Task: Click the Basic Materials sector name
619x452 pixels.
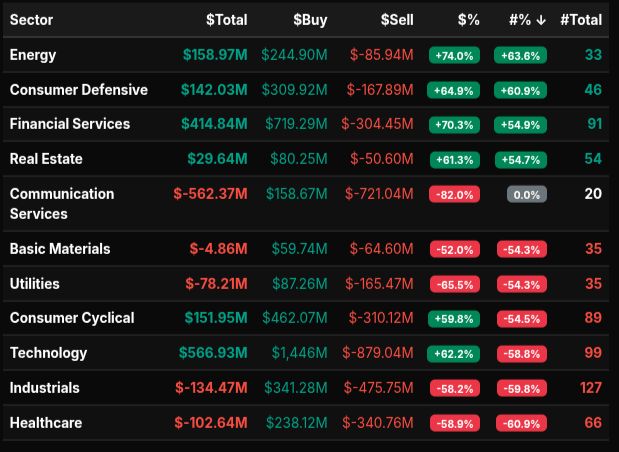Action: pos(60,249)
